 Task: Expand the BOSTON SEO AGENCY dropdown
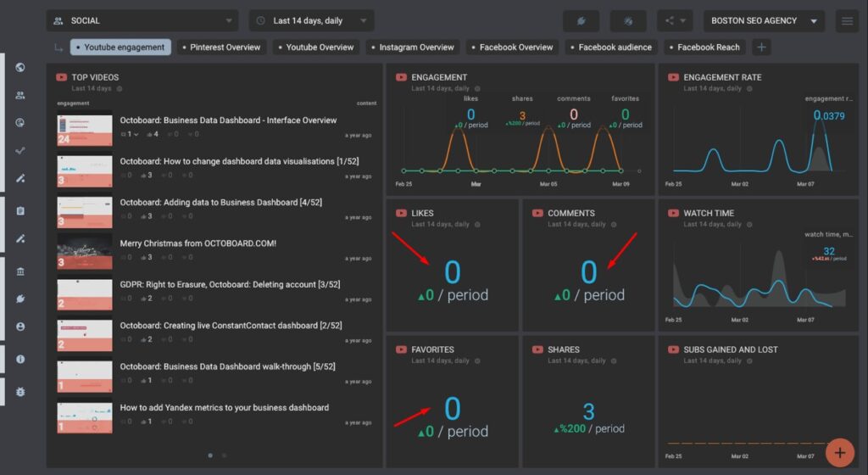[x=763, y=21]
